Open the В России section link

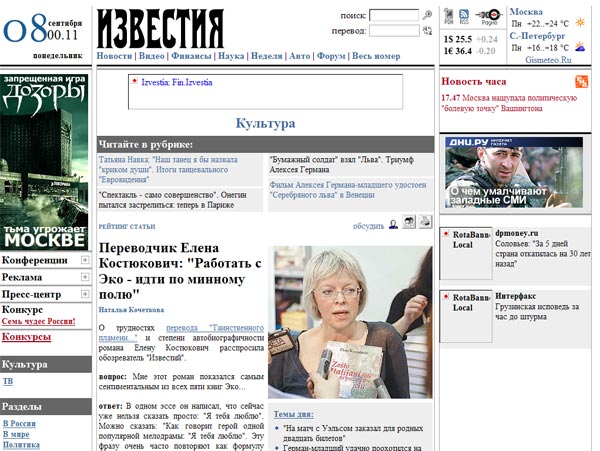pyautogui.click(x=19, y=423)
